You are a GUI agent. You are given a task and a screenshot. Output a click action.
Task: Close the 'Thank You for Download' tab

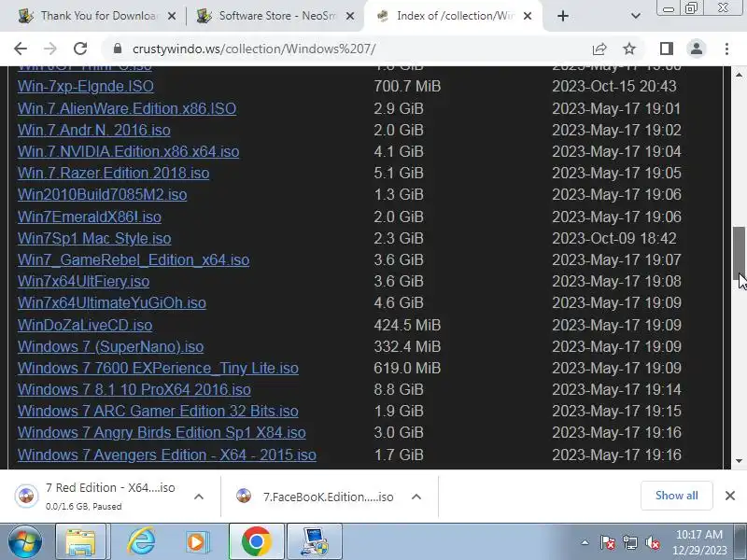(x=172, y=16)
